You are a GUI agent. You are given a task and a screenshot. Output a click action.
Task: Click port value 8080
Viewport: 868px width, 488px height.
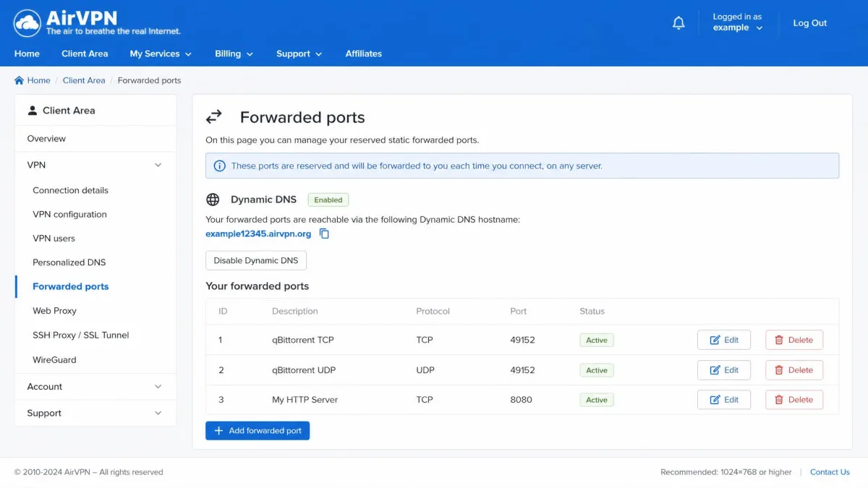(521, 399)
